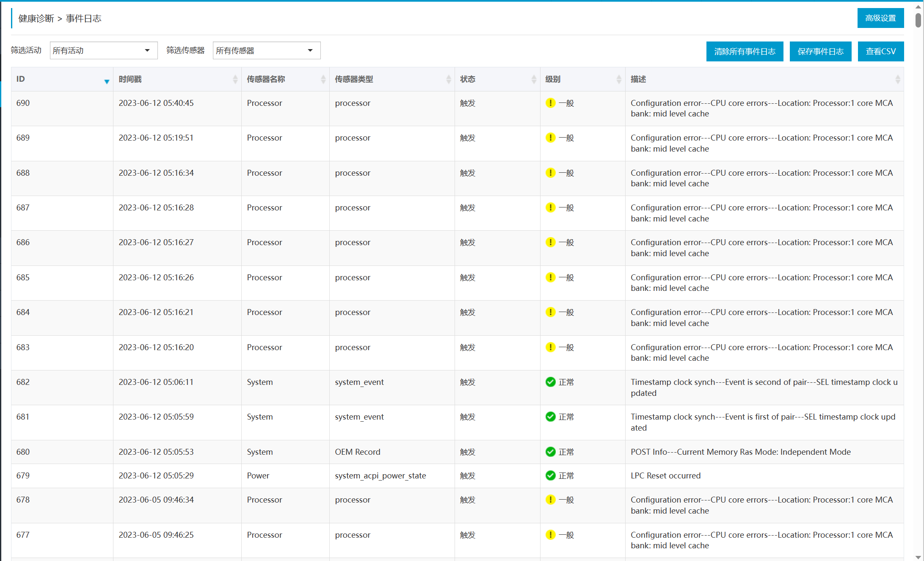Viewport: 924px width, 561px height.
Task: Click the vertical scrollbar thumb
Action: (918, 20)
